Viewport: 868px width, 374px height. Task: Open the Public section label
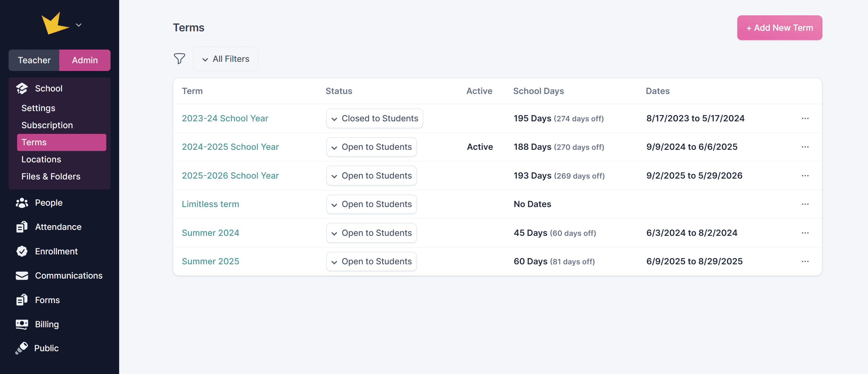pyautogui.click(x=46, y=348)
